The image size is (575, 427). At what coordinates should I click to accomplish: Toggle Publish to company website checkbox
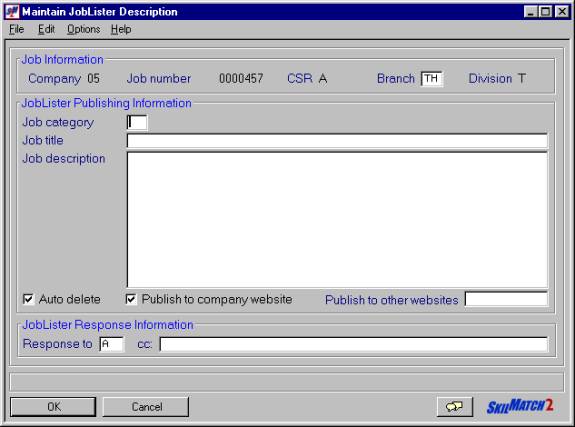pyautogui.click(x=131, y=299)
